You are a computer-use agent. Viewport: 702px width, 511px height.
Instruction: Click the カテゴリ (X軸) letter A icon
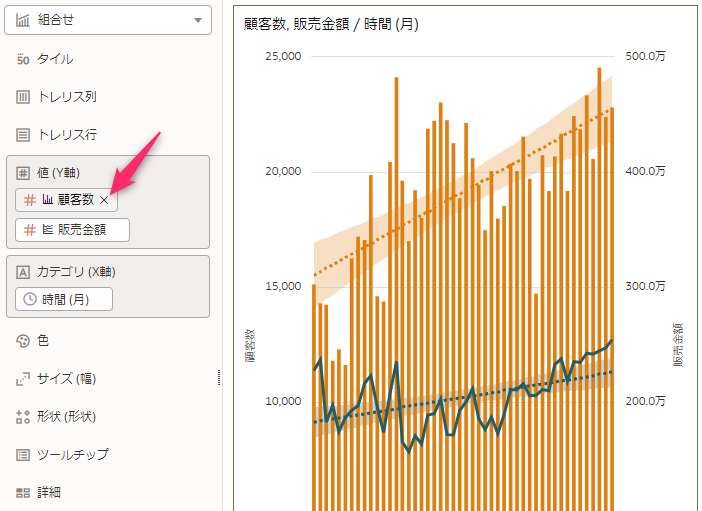click(23, 272)
